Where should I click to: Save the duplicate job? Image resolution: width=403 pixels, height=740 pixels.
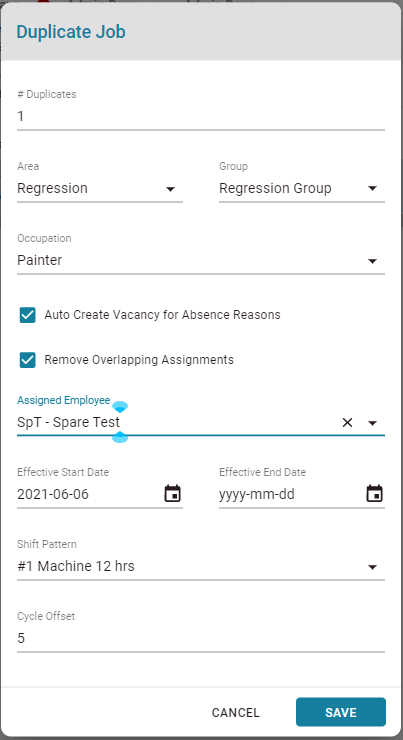click(x=341, y=712)
